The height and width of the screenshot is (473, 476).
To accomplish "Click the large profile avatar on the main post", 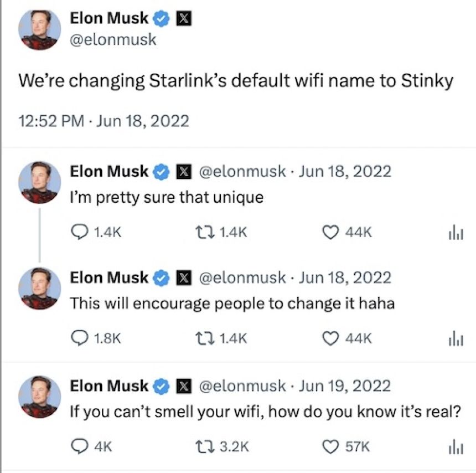I will point(39,30).
